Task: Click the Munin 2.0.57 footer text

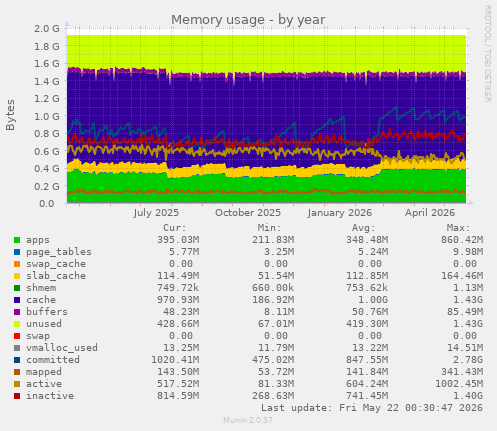Action: point(248,420)
